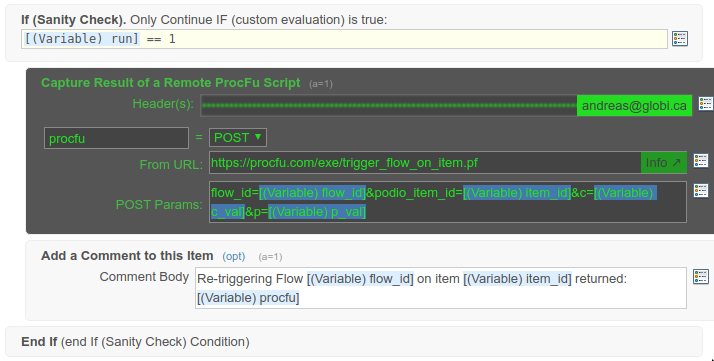Click the andreas@globi.ca header label
Screen dimensions: 714x361
tap(634, 106)
